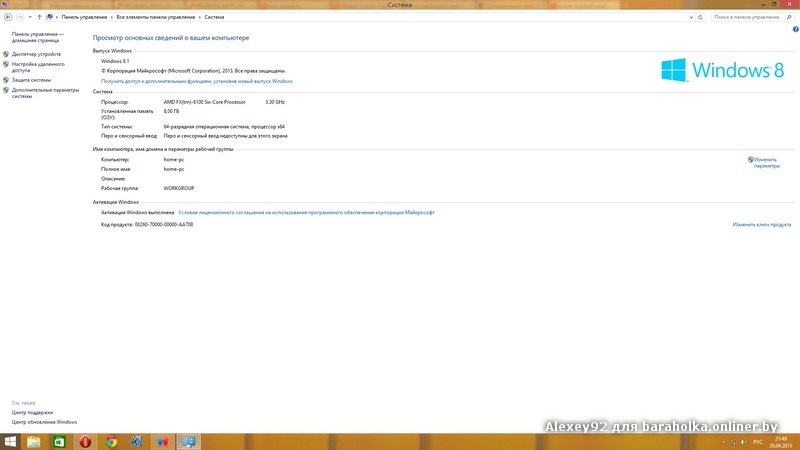Viewport: 800px width, 450px height.
Task: Open the Windows Store taskbar icon
Action: pos(59,441)
